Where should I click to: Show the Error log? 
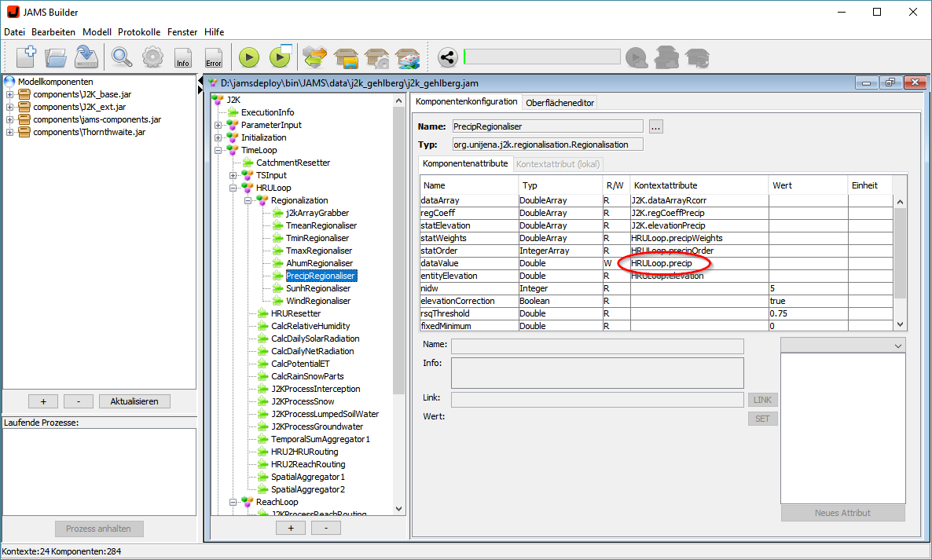pos(214,57)
